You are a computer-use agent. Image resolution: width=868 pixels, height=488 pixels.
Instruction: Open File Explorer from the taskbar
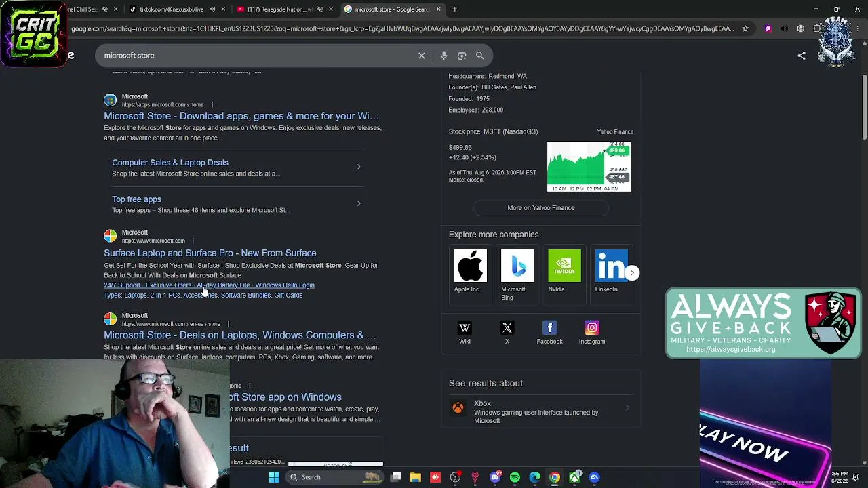point(416,477)
